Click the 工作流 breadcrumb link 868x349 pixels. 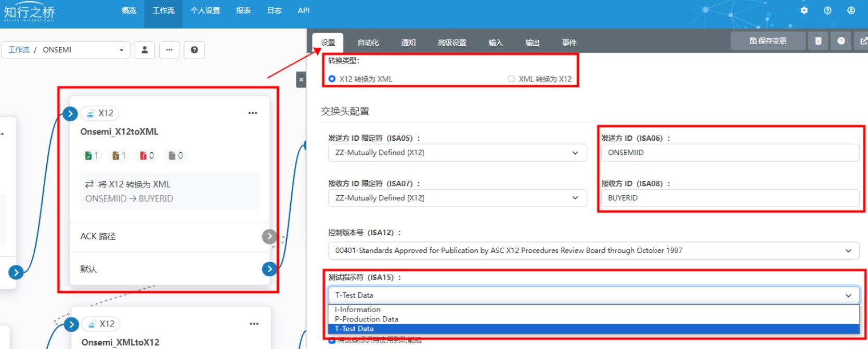19,50
